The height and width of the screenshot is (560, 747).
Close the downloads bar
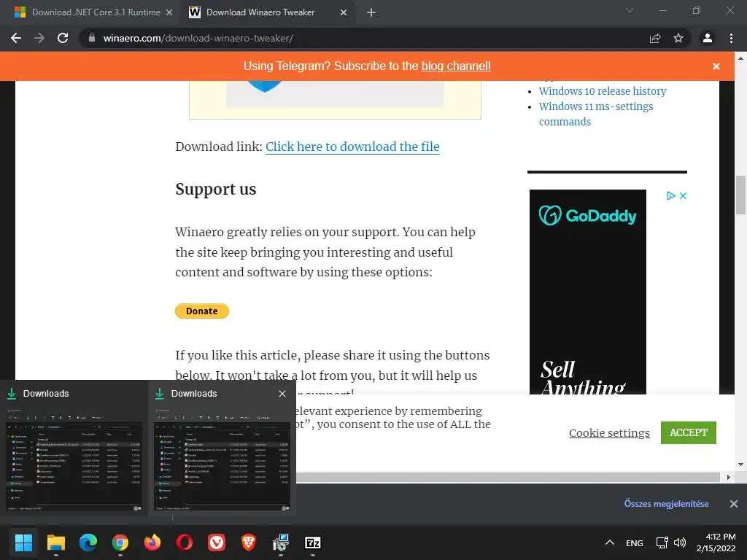[x=734, y=503]
